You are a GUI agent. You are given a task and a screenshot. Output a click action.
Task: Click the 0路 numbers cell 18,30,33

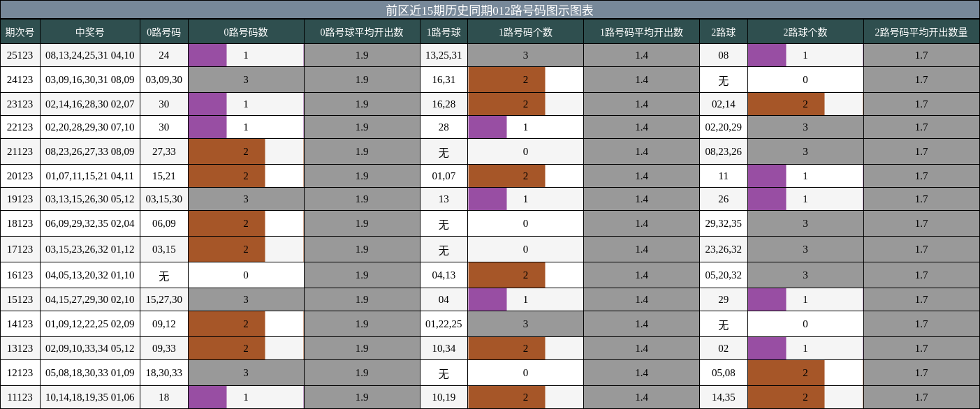[164, 373]
